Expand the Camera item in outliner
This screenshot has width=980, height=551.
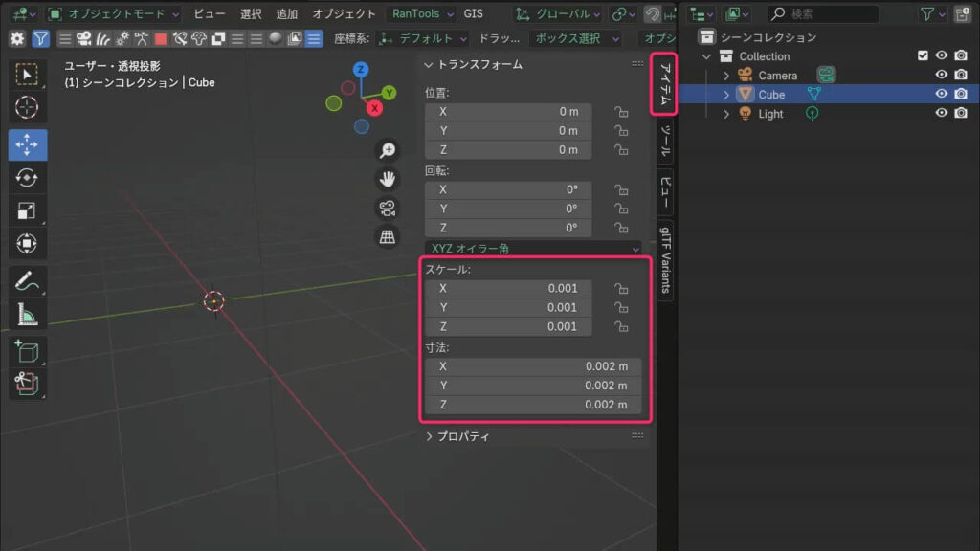point(726,76)
